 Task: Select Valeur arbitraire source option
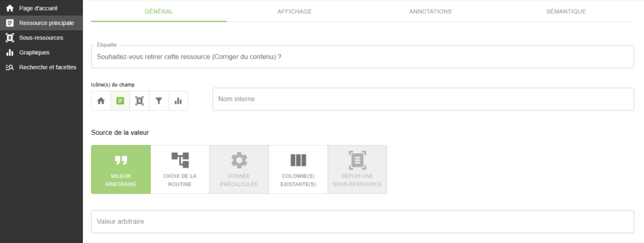click(x=121, y=170)
